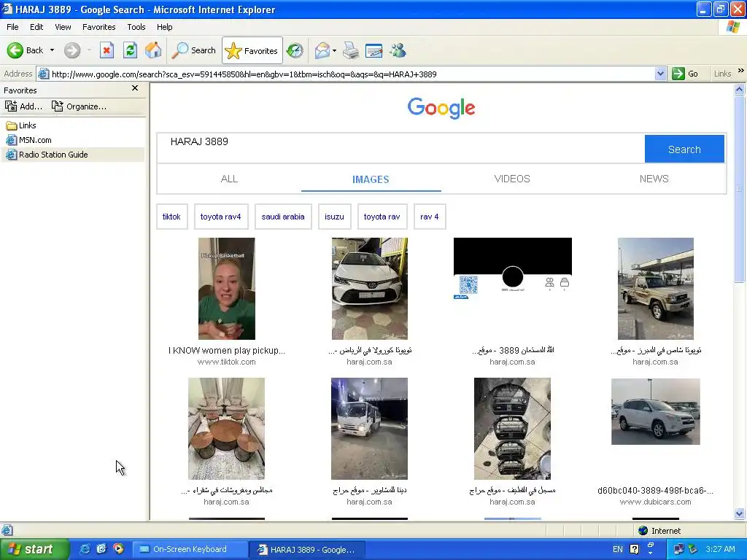Open the Windows Start menu

[34, 549]
